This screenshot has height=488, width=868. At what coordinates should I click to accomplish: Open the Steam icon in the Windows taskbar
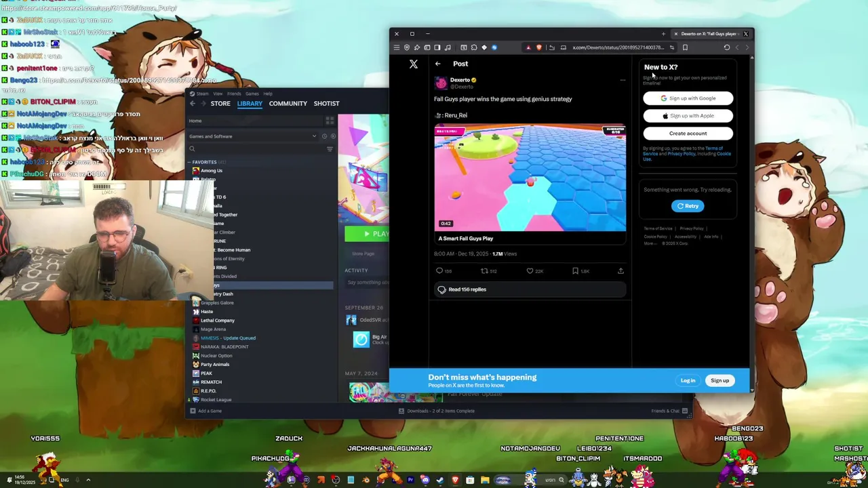click(x=440, y=481)
